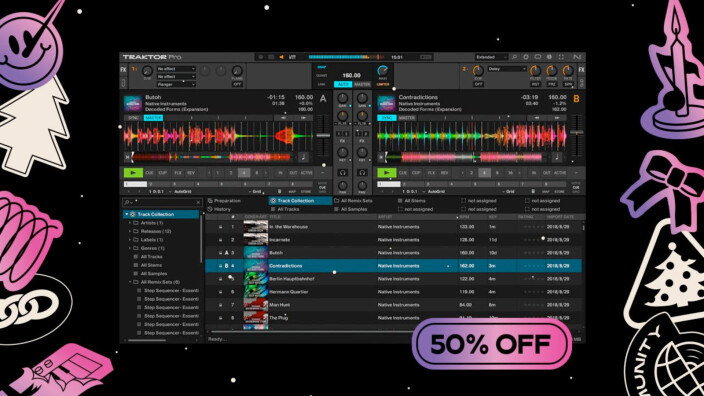Screen dimensions: 704x396
Task: Open All Samples favorite tab
Action: point(350,209)
